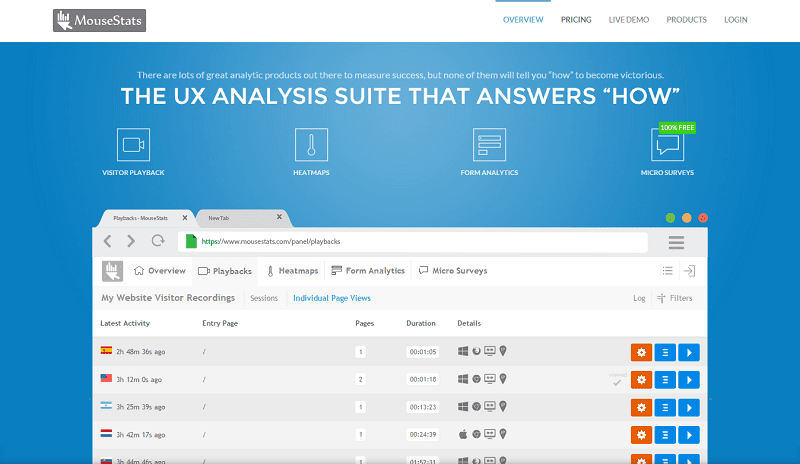The width and height of the screenshot is (800, 464).
Task: Select the Heatmaps thermometer icon
Action: tap(311, 144)
